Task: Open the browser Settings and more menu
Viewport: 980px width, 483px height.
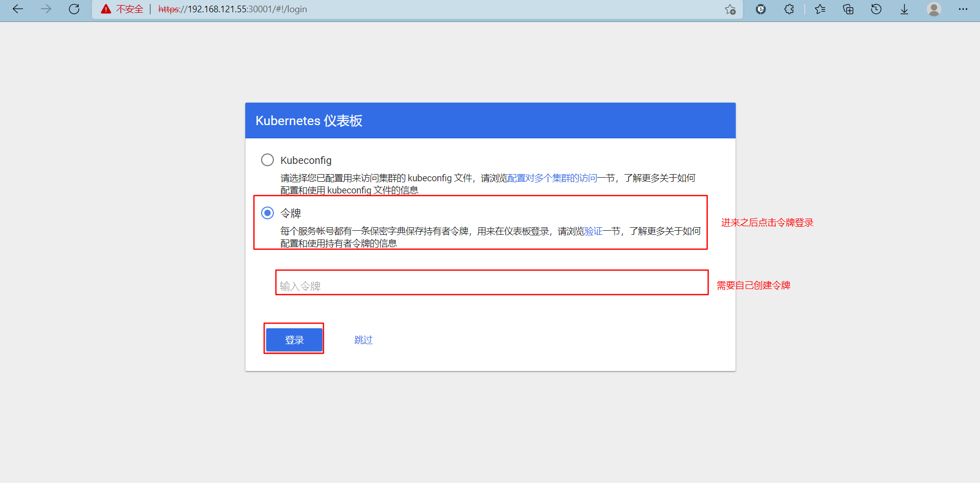Action: 963,9
